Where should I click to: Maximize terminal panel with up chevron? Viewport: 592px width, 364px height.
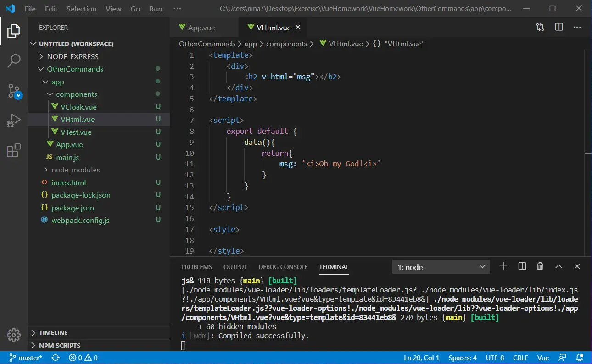point(558,266)
